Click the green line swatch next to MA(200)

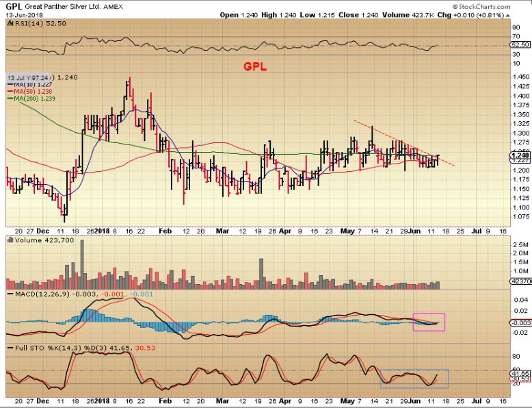click(x=10, y=99)
